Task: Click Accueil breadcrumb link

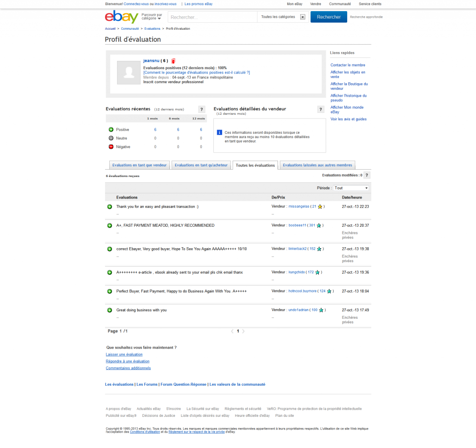Action: click(110, 28)
